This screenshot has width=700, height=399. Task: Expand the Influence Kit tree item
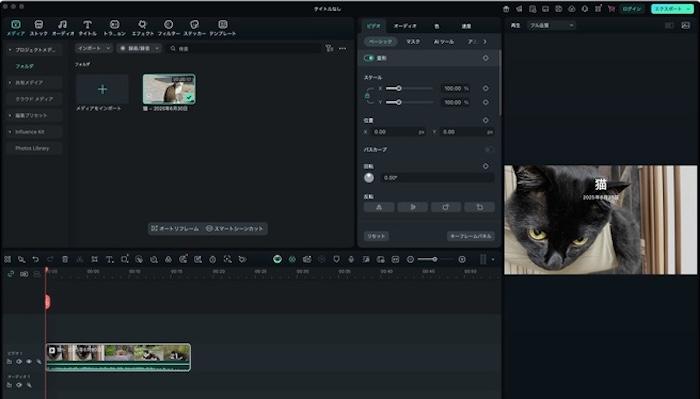10,132
